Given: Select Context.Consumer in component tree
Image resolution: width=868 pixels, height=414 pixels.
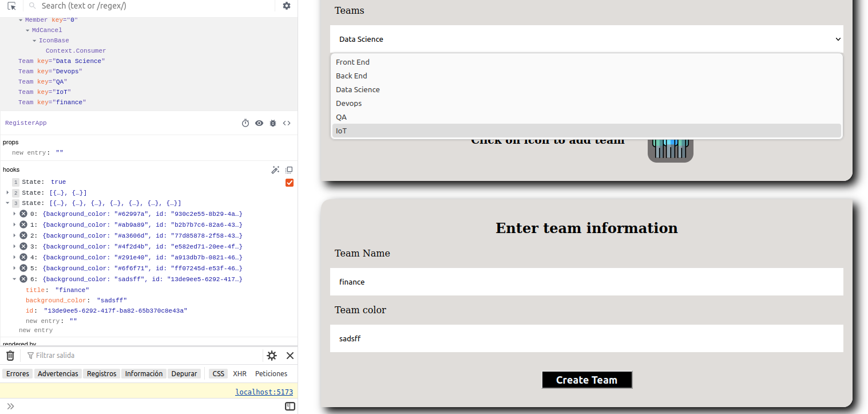Looking at the screenshot, I should [x=76, y=50].
